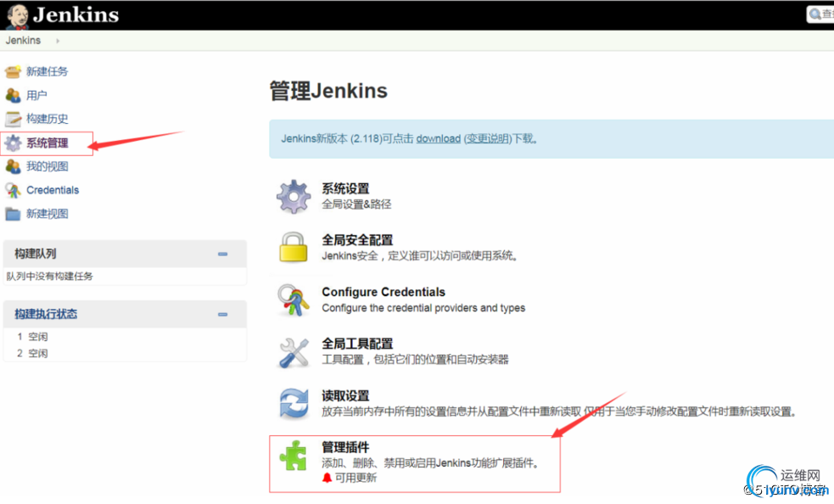This screenshot has width=834, height=504.
Task: Select 新建视图 in the sidebar
Action: (x=48, y=214)
